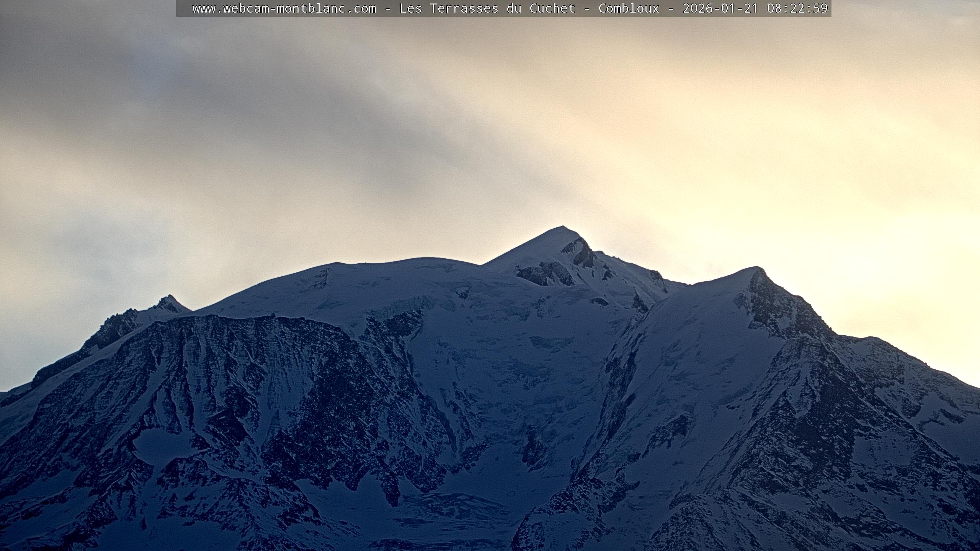Click the Combloux location text
The height and width of the screenshot is (551, 980).
pos(629,8)
